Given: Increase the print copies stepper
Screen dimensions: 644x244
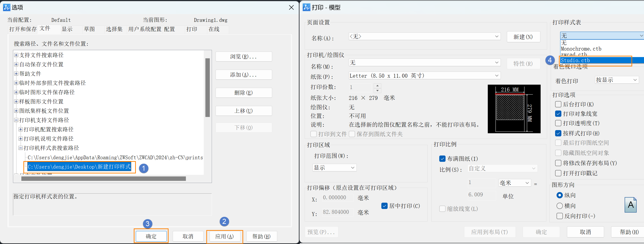Looking at the screenshot, I should 377,86.
